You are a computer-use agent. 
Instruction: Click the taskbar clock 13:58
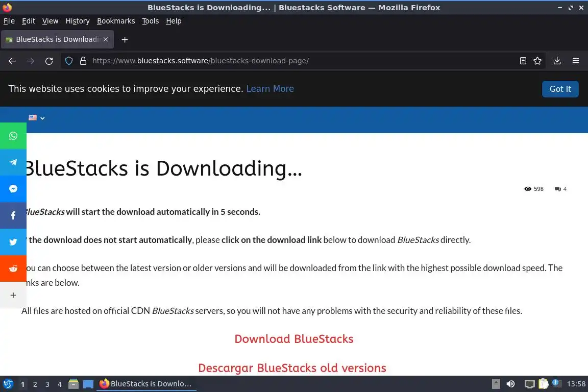tap(576, 384)
